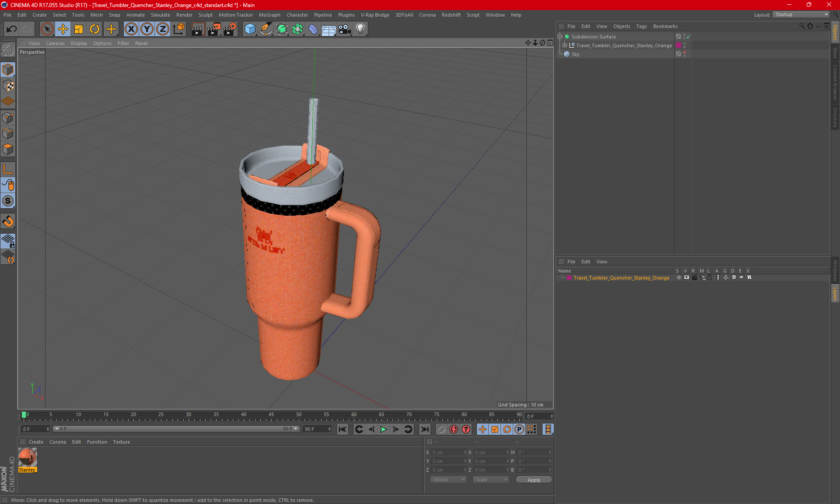
Task: Toggle the X-axis lock button
Action: 131,29
